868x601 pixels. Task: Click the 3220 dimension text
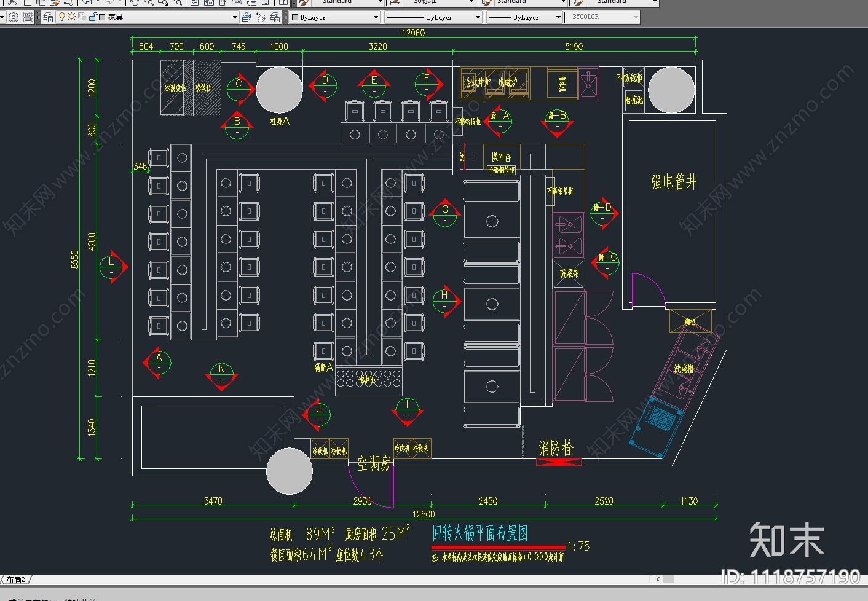coord(377,47)
